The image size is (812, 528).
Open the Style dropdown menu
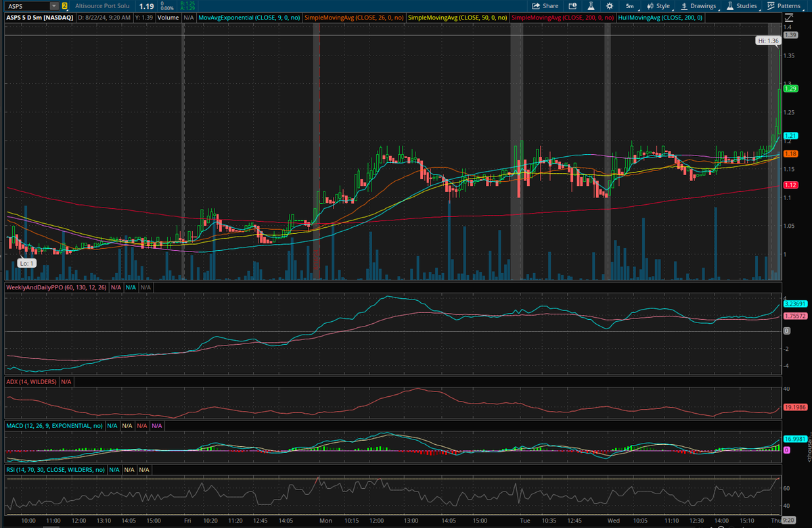click(657, 5)
